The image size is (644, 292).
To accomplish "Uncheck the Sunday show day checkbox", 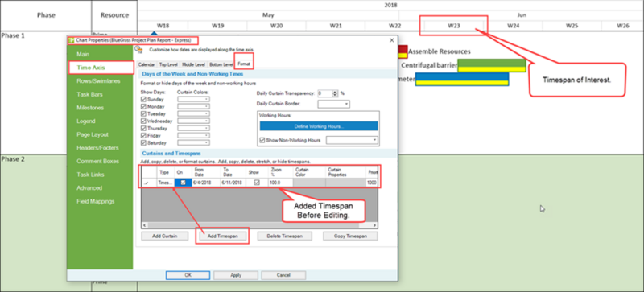I will point(143,100).
